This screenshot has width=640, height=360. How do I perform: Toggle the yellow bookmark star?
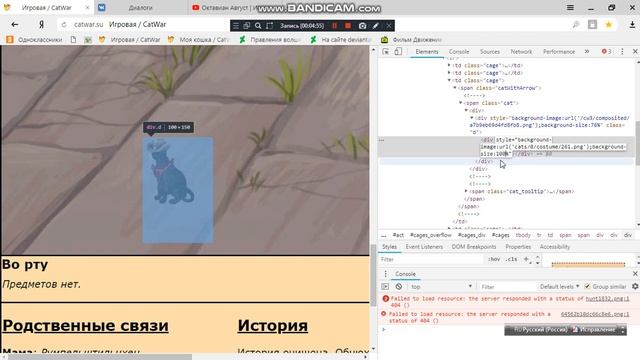[x=609, y=24]
